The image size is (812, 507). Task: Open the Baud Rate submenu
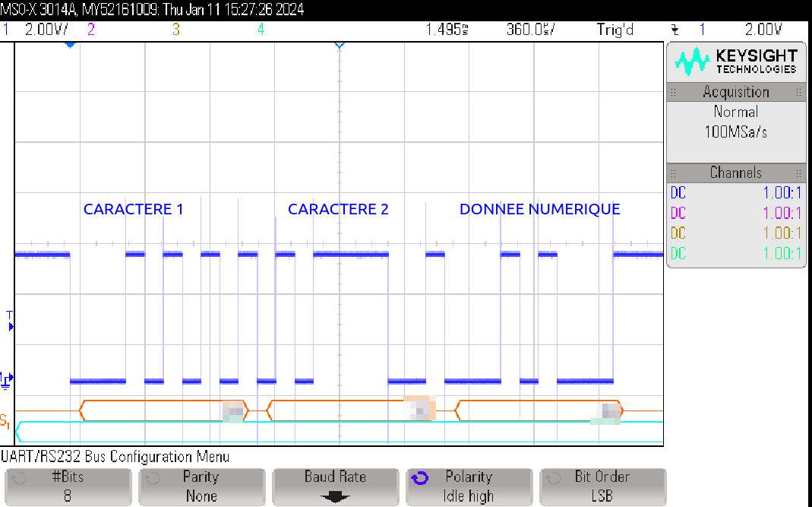click(x=335, y=486)
